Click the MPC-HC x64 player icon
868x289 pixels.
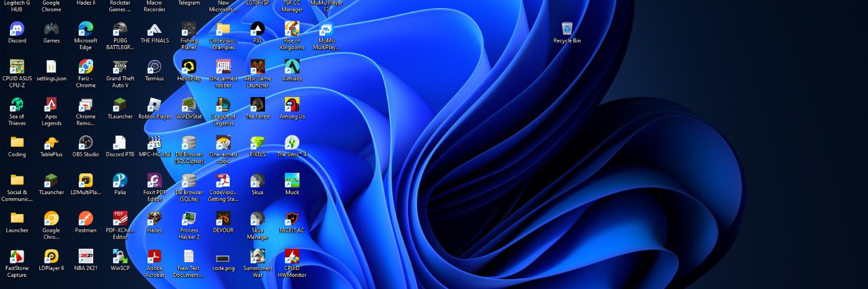[x=155, y=142]
